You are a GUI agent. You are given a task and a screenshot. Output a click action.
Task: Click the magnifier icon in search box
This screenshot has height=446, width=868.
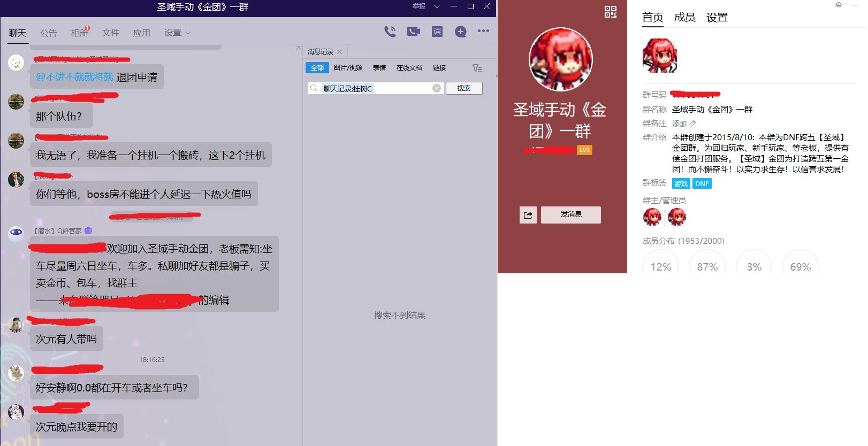coord(314,88)
